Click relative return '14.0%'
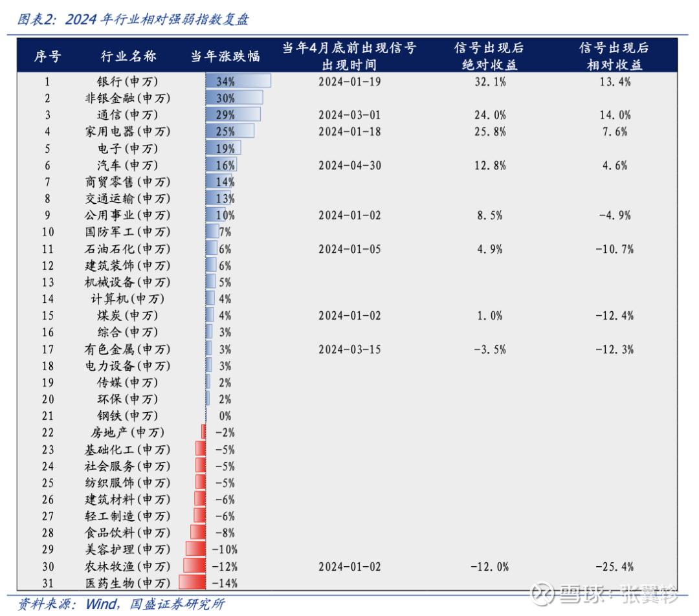699x616 pixels. point(615,115)
